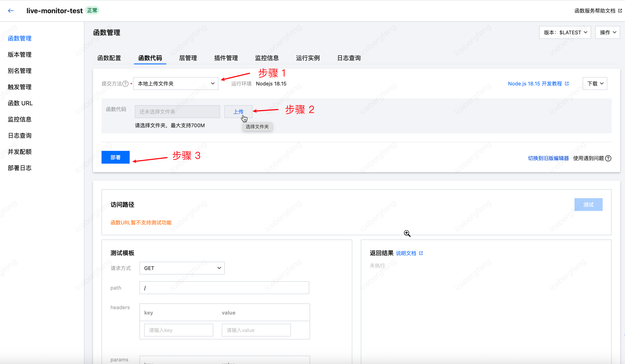625x364 pixels.
Task: Click the back arrow next to live-monitor-test
Action: tap(11, 11)
